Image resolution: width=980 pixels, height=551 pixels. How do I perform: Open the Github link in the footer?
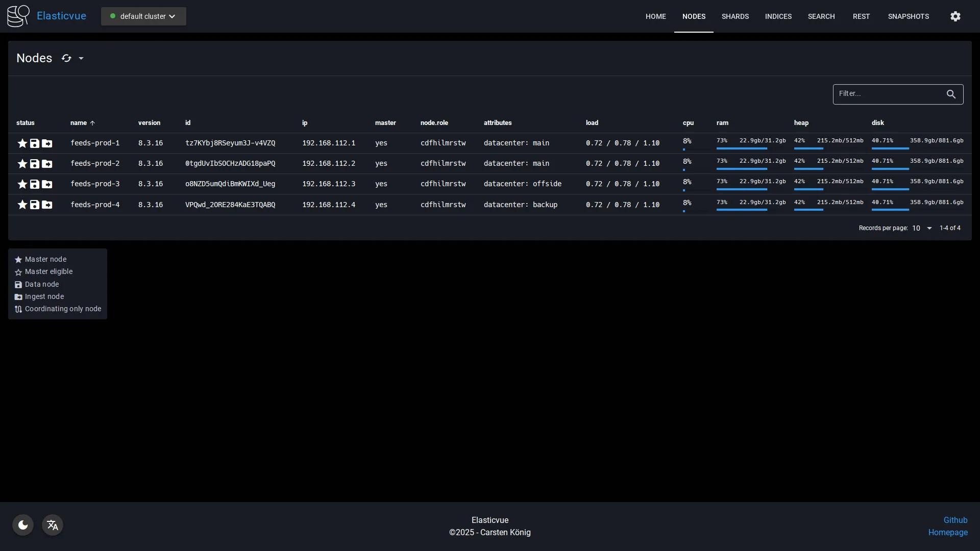956,520
